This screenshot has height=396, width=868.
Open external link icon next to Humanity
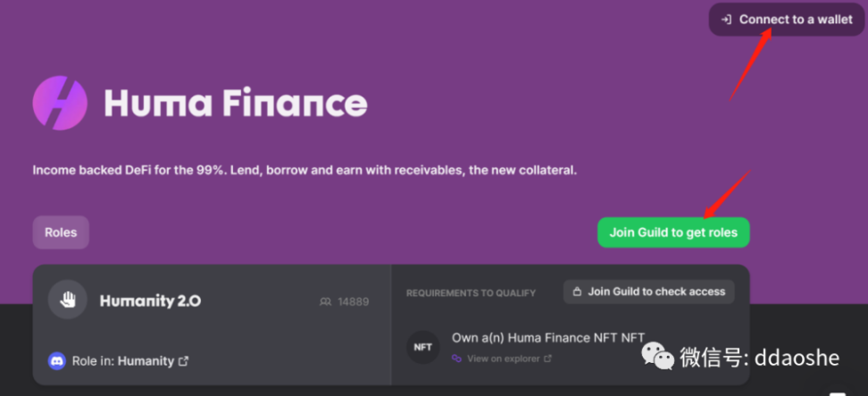click(x=184, y=361)
